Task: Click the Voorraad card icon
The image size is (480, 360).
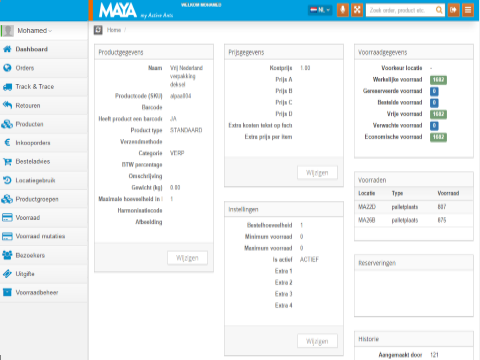Action: [7, 218]
